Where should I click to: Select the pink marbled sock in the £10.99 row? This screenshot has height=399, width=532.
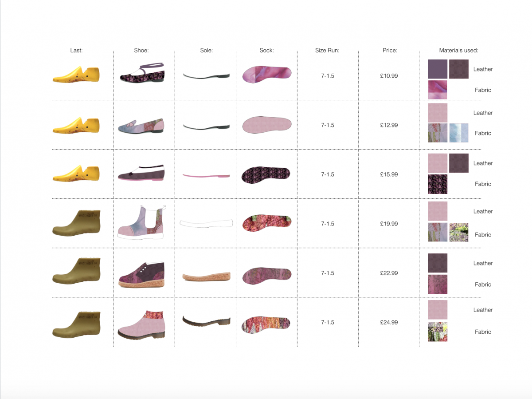point(267,74)
